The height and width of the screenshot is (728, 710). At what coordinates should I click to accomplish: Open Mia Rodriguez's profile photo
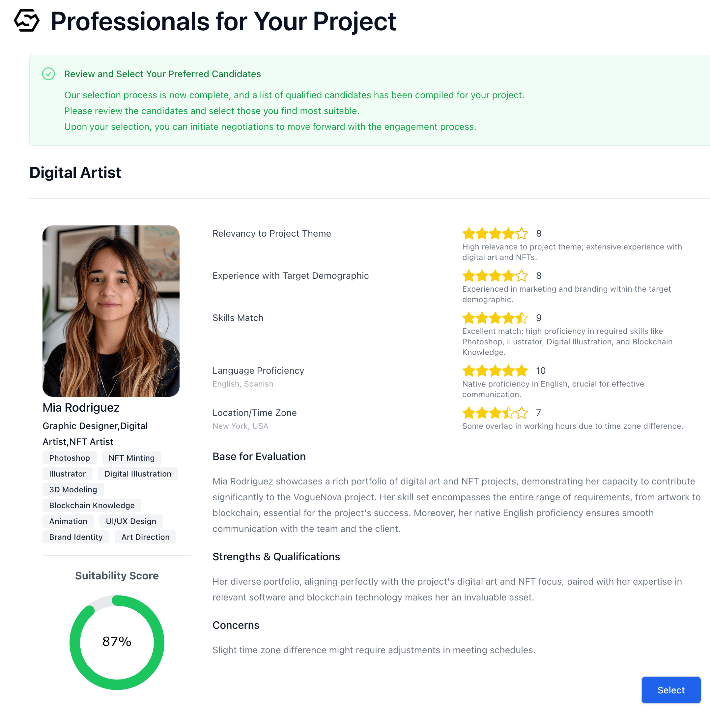tap(111, 311)
